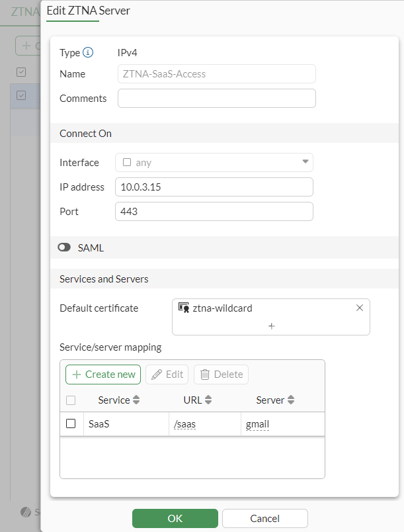The width and height of the screenshot is (404, 532).
Task: Click the IP address field
Action: pos(214,187)
